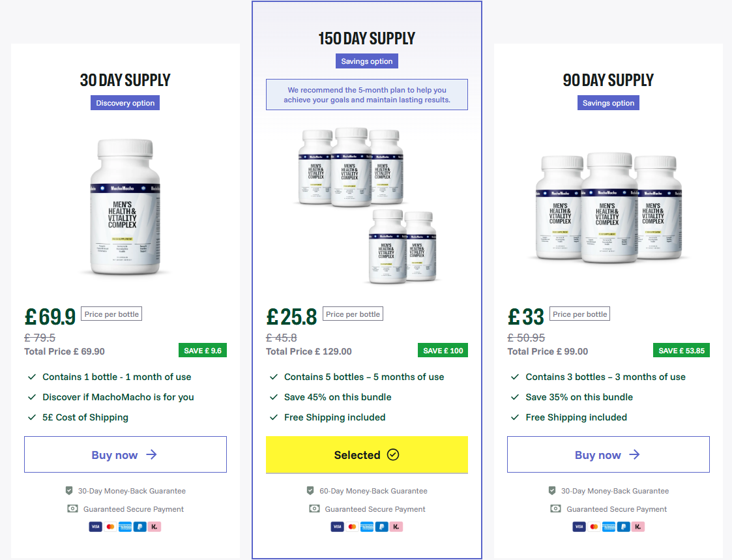732x560 pixels.
Task: Click the banknote icon beside Guaranteed Secure Payment
Action: click(x=73, y=509)
